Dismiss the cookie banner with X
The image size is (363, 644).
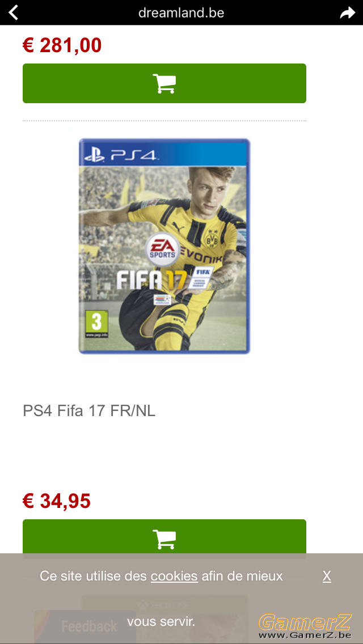327,576
